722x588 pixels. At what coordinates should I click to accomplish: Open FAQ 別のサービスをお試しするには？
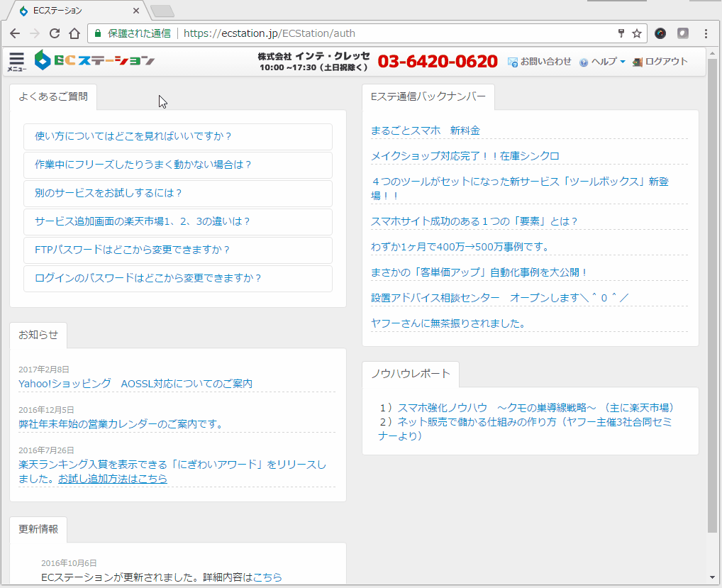click(178, 193)
